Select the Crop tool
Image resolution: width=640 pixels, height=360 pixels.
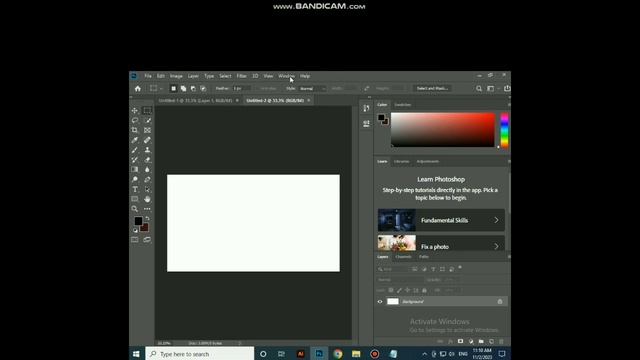click(135, 130)
